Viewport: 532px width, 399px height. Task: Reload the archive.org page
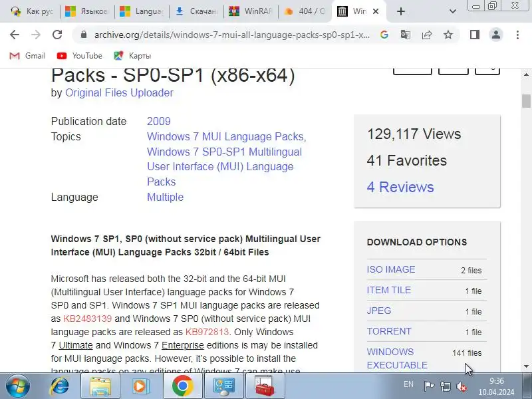coord(57,35)
